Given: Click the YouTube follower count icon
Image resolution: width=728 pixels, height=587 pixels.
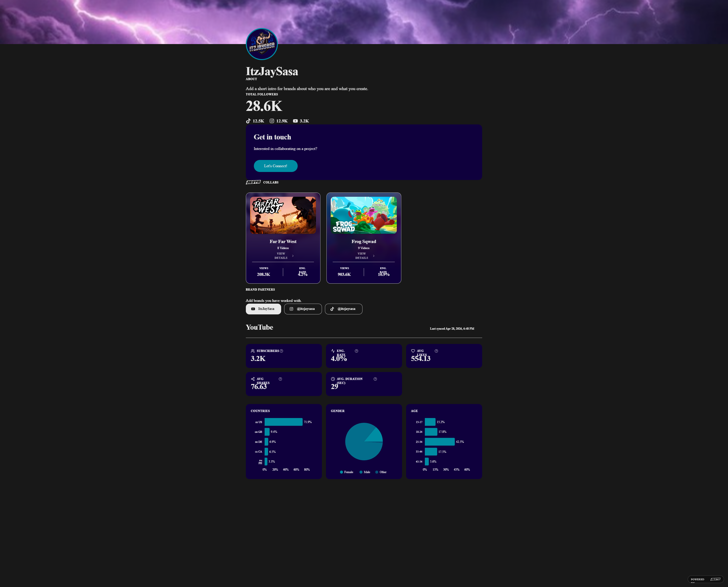Looking at the screenshot, I should click(295, 121).
